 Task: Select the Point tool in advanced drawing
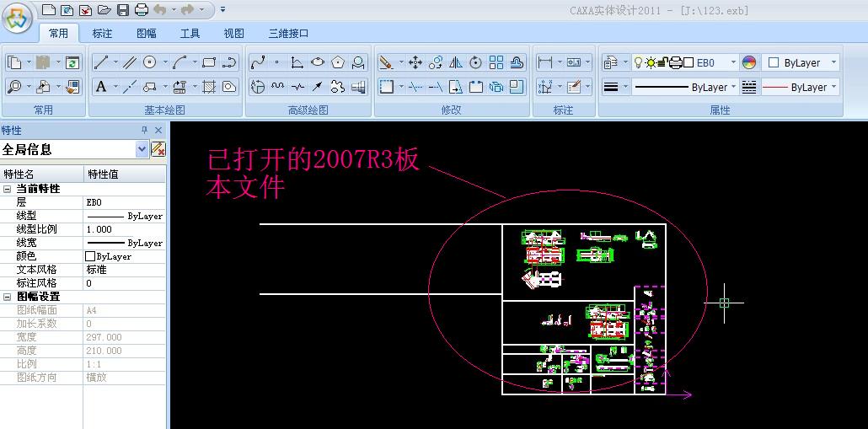coord(277,62)
